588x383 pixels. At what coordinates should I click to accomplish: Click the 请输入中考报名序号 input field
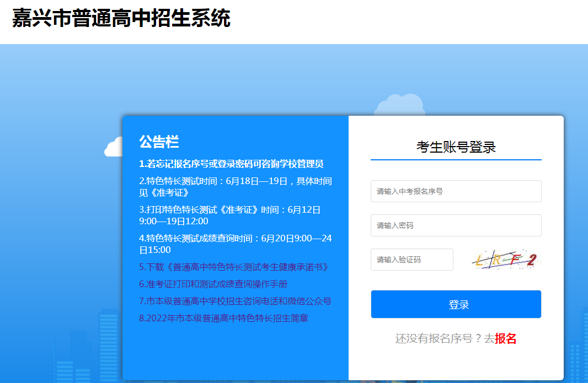(x=456, y=191)
